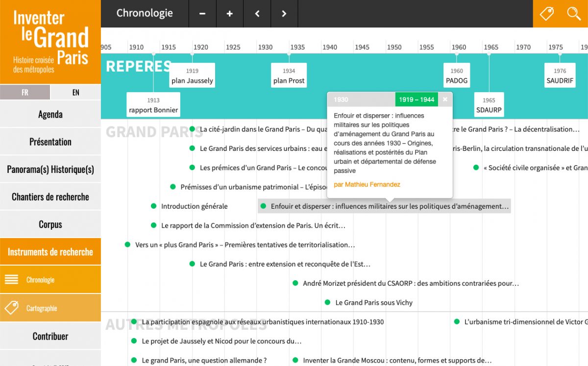
Task: Open the Agenda menu item
Action: click(50, 114)
